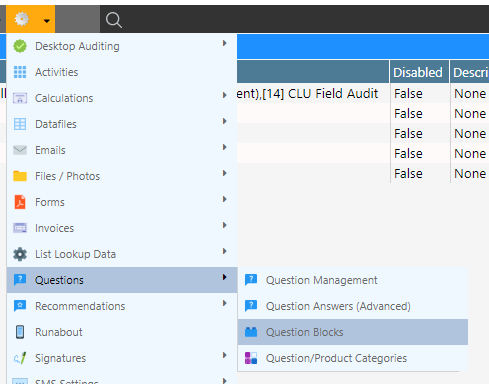Expand the Calculations submenu arrow
The height and width of the screenshot is (384, 489).
click(225, 95)
